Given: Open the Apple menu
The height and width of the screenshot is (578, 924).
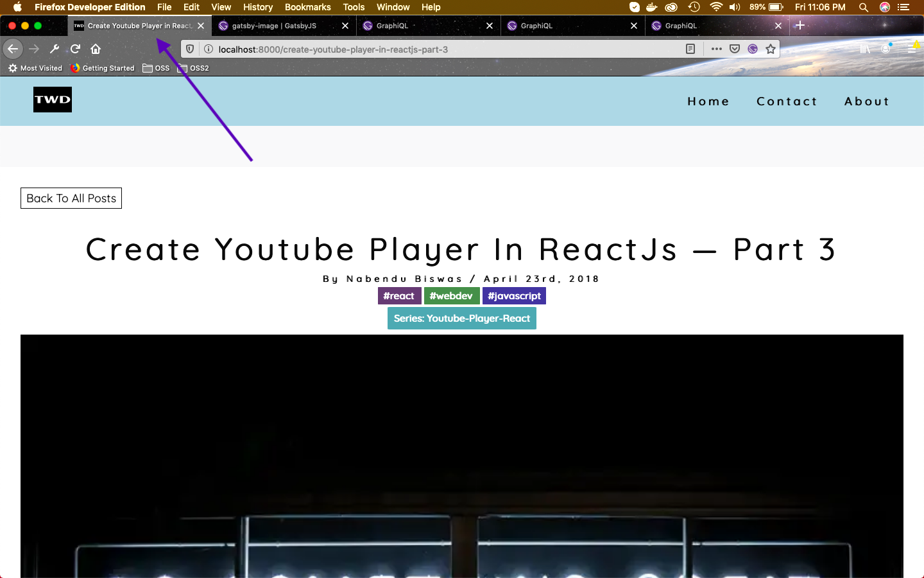Looking at the screenshot, I should (17, 7).
